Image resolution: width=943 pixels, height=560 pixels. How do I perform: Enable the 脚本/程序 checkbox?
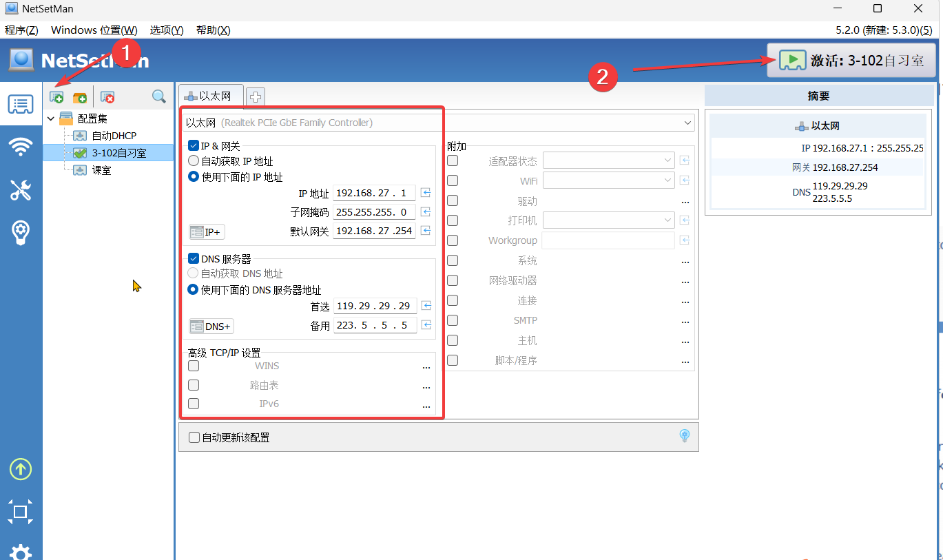[x=453, y=360]
